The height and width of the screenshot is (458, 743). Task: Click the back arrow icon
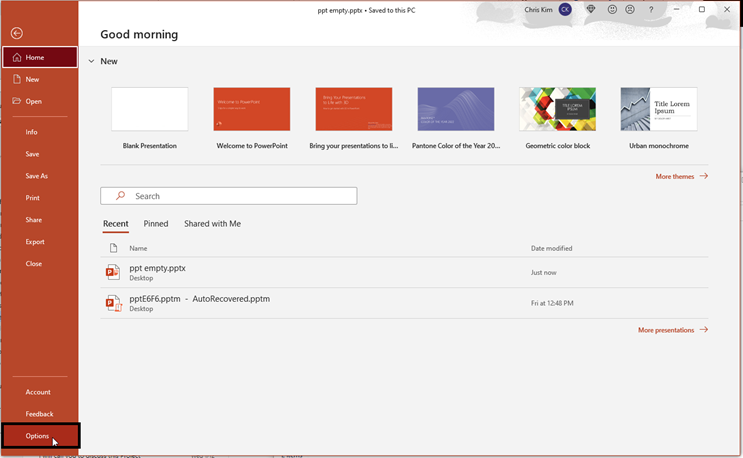pyautogui.click(x=17, y=33)
